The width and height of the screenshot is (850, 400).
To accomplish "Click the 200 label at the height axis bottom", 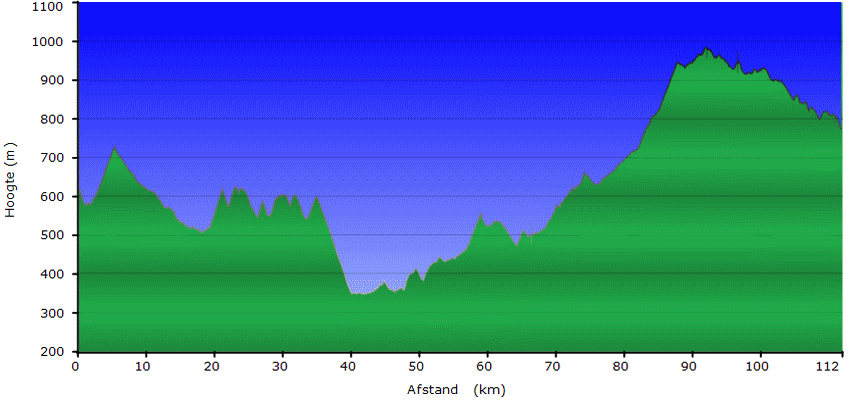I will (x=52, y=352).
